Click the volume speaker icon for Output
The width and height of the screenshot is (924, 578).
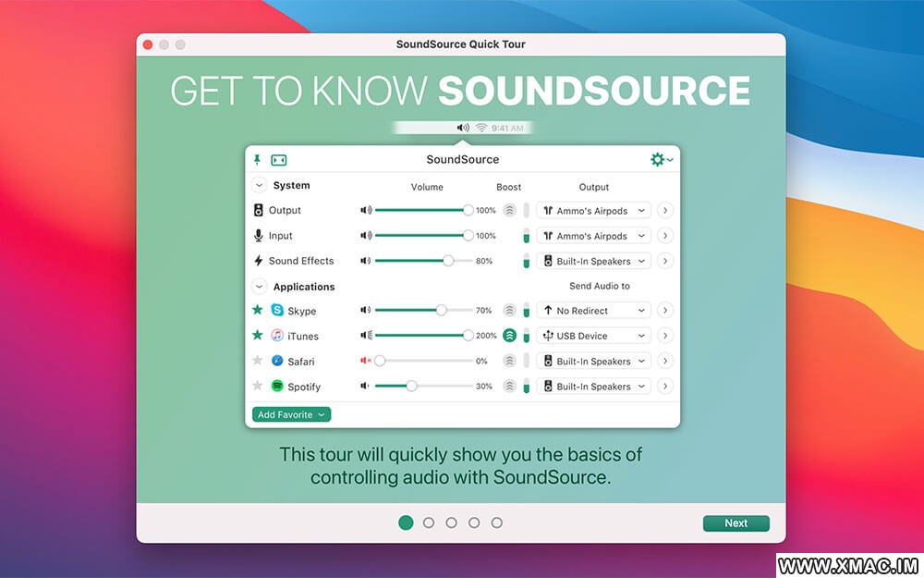pyautogui.click(x=366, y=210)
